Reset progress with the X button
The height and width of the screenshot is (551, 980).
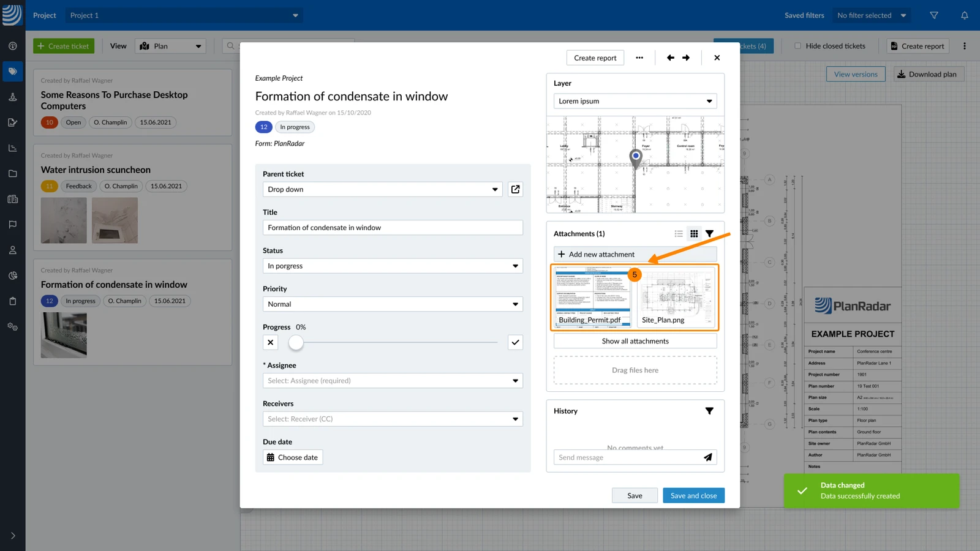pyautogui.click(x=271, y=342)
